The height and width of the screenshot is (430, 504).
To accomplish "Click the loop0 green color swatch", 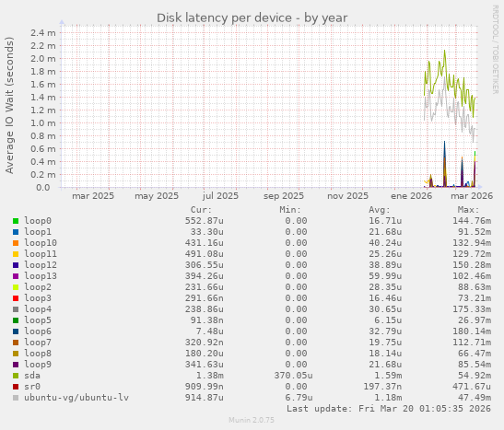I will pyautogui.click(x=16, y=221).
